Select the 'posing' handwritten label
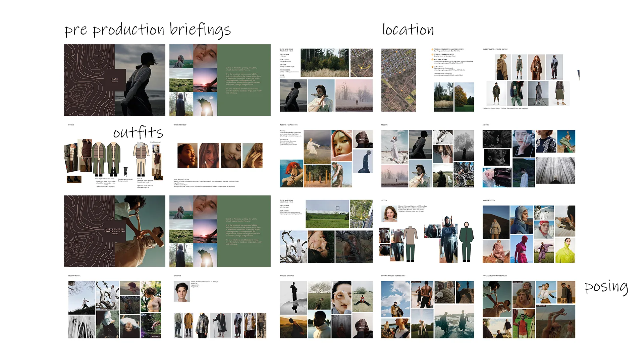Viewport: 644px width, 362px height. 606,287
